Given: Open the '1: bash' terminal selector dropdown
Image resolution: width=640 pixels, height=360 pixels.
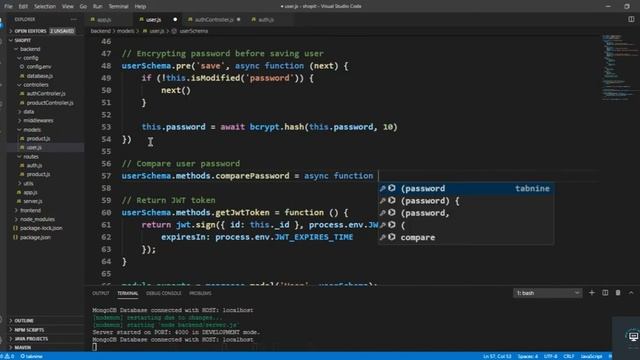Looking at the screenshot, I should coord(547,293).
